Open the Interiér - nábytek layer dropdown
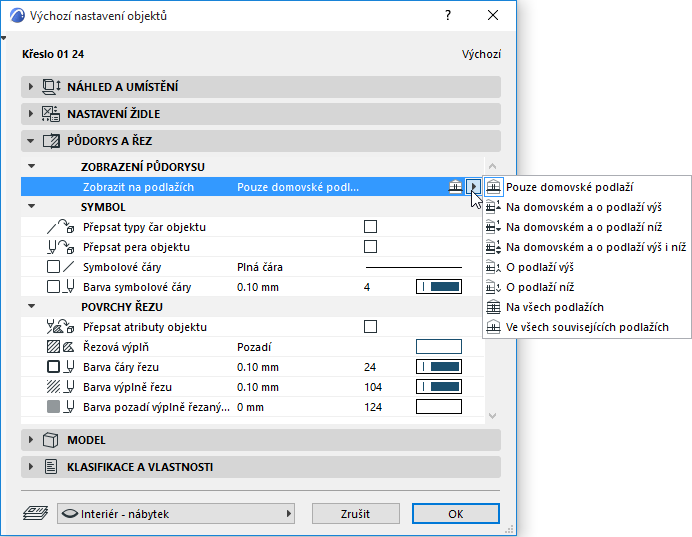 [176, 514]
